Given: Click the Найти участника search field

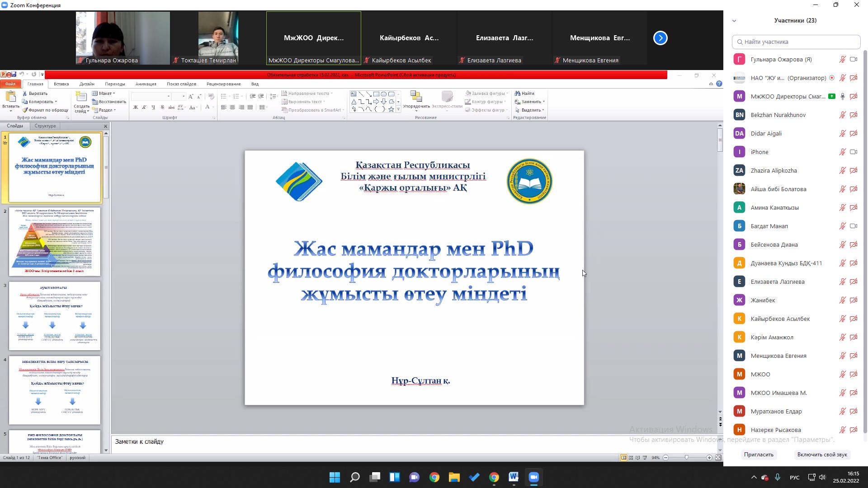Looking at the screenshot, I should [x=796, y=42].
